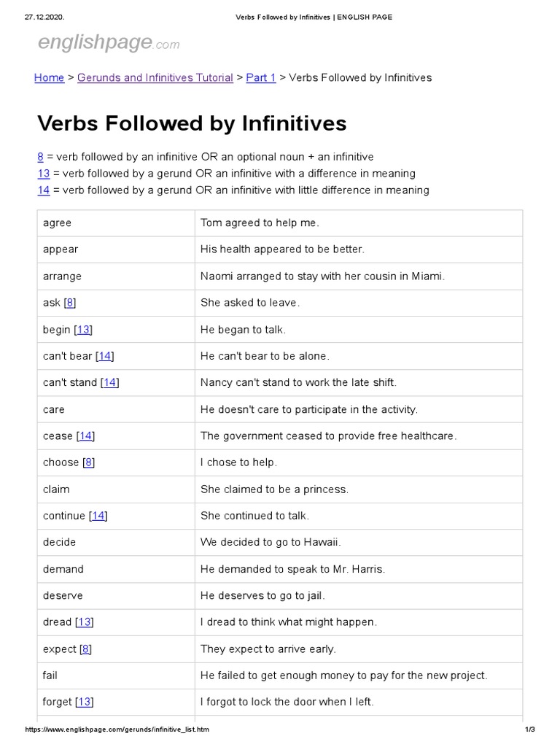
Task: Click the legend link numbered 8
Action: pyautogui.click(x=41, y=157)
